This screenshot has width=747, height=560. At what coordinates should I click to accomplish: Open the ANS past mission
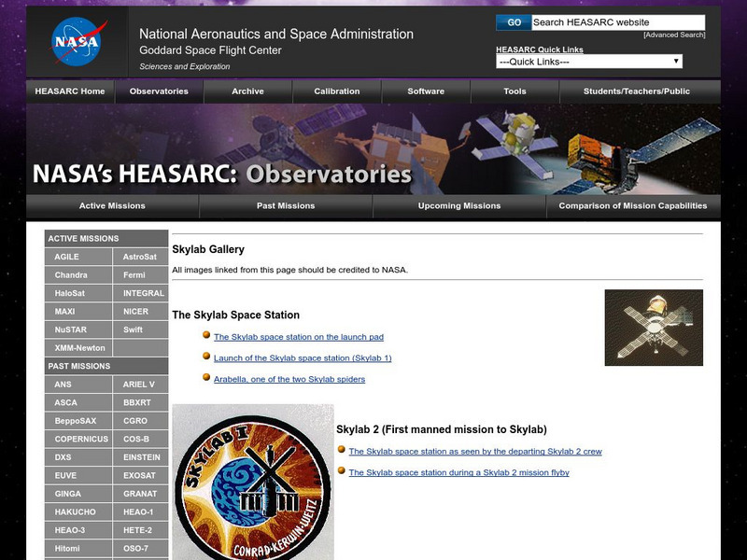78,385
